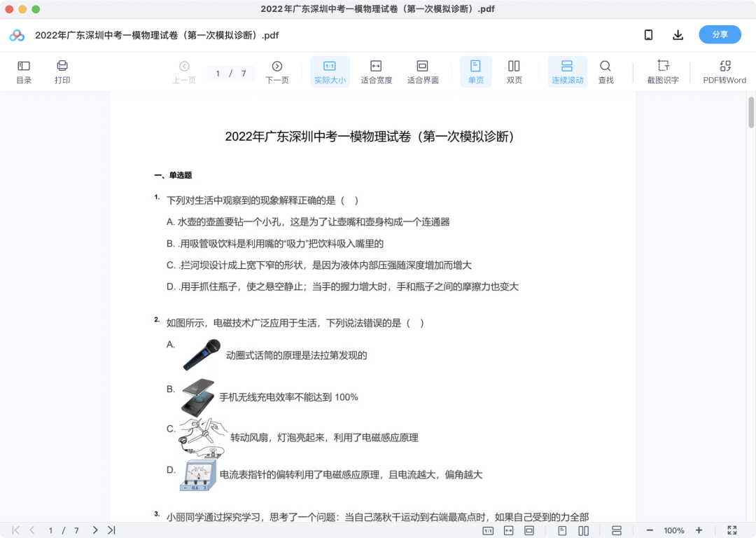
Task: Click fit page icon in bottom bar
Action: [x=529, y=531]
